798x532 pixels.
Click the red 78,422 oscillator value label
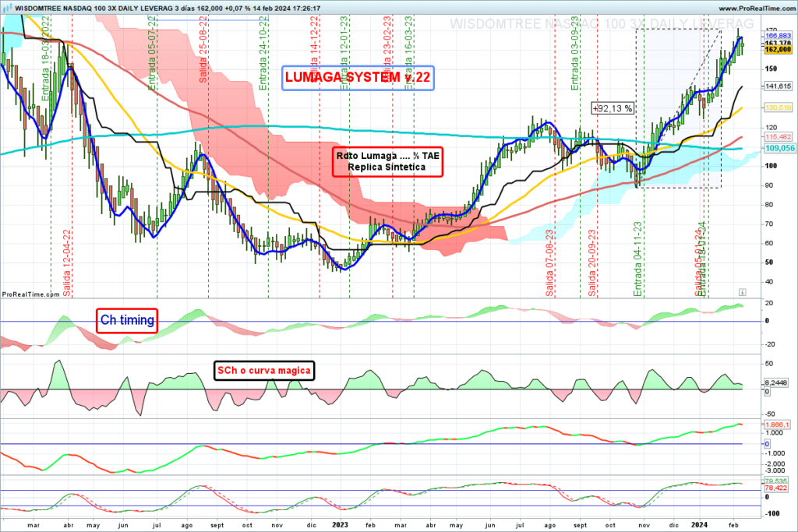coord(776,488)
